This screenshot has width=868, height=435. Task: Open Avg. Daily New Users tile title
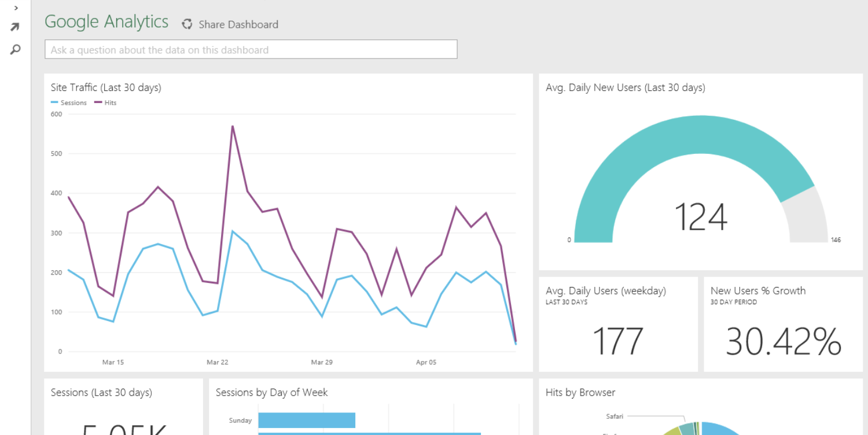[x=626, y=87]
